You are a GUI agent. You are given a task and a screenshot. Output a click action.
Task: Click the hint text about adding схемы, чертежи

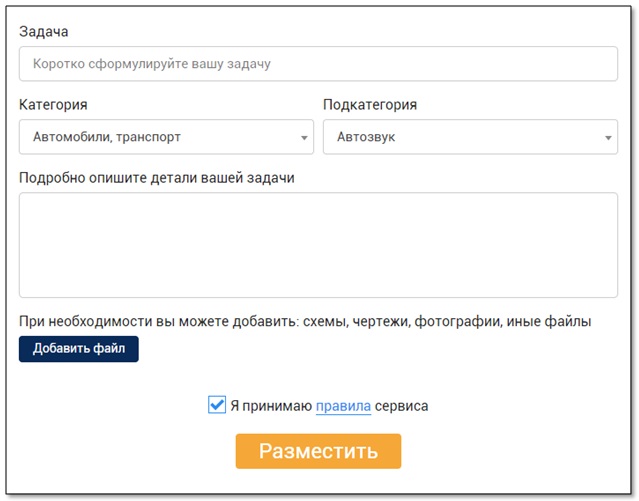(305, 321)
